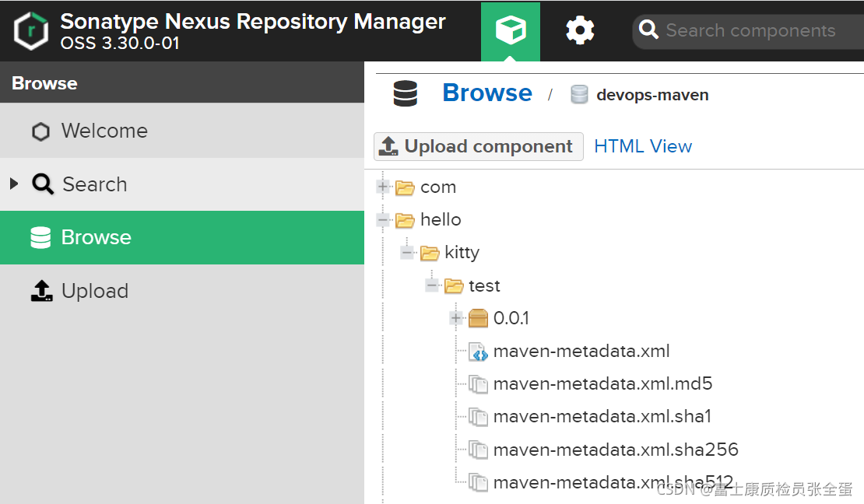Click the maven-metadata.xml.sha512 file icon
This screenshot has height=504, width=864.
tap(478, 483)
